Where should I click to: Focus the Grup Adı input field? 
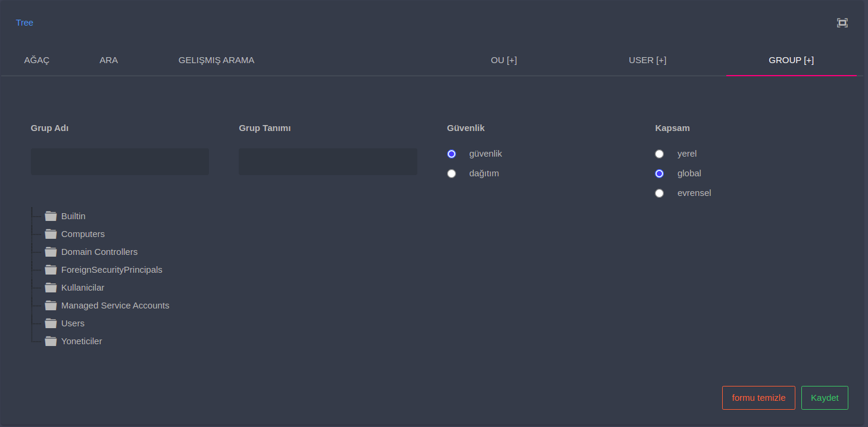tap(120, 161)
